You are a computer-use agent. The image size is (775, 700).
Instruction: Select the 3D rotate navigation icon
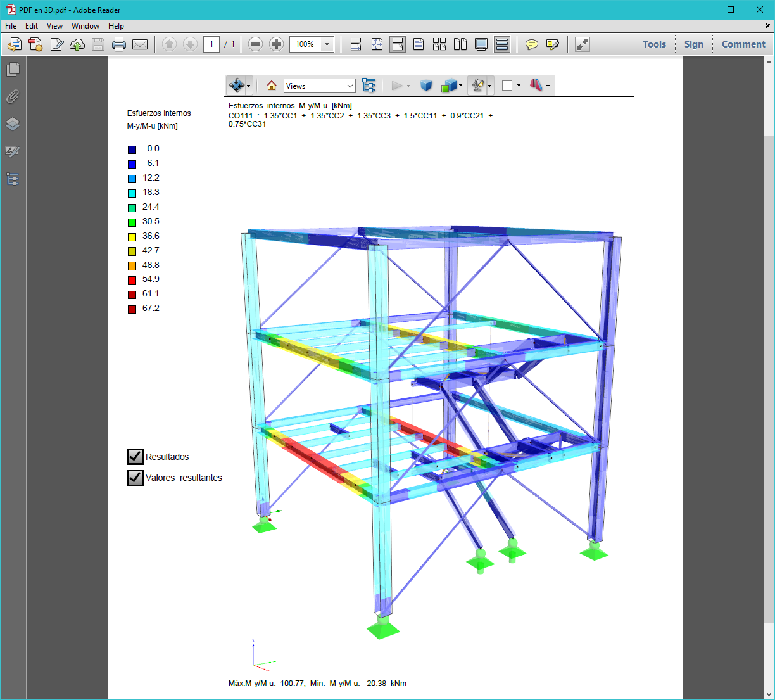pos(236,86)
